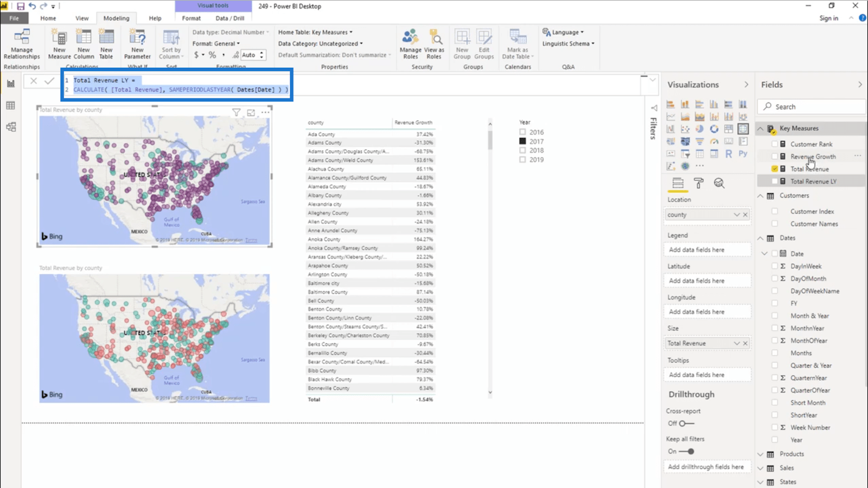Click the Sign in link

(828, 18)
